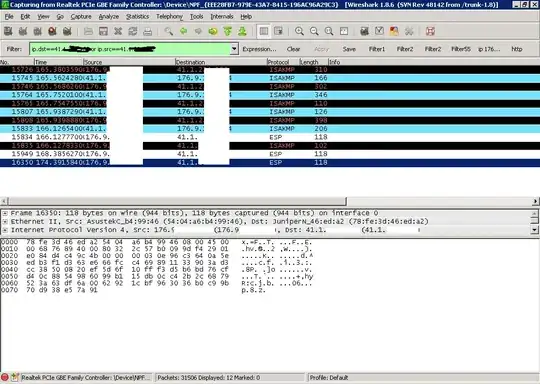Open coloring rules toolbar icon

pyautogui.click(x=394, y=31)
